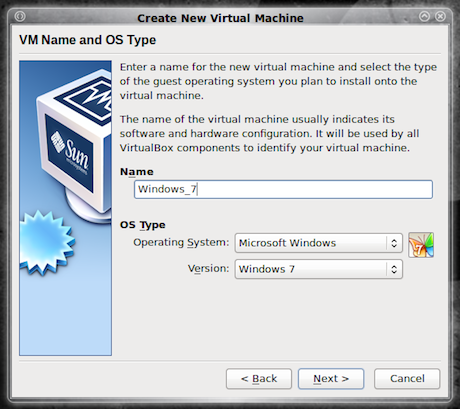Viewport: 460px width, 409px height.
Task: Expand the Version combo box
Action: [319, 269]
